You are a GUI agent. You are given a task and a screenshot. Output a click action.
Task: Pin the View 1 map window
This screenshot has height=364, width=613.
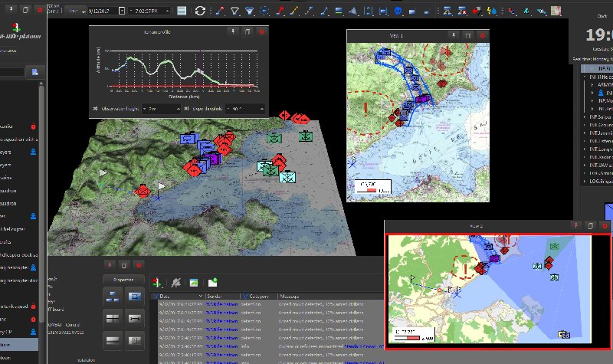(x=454, y=35)
